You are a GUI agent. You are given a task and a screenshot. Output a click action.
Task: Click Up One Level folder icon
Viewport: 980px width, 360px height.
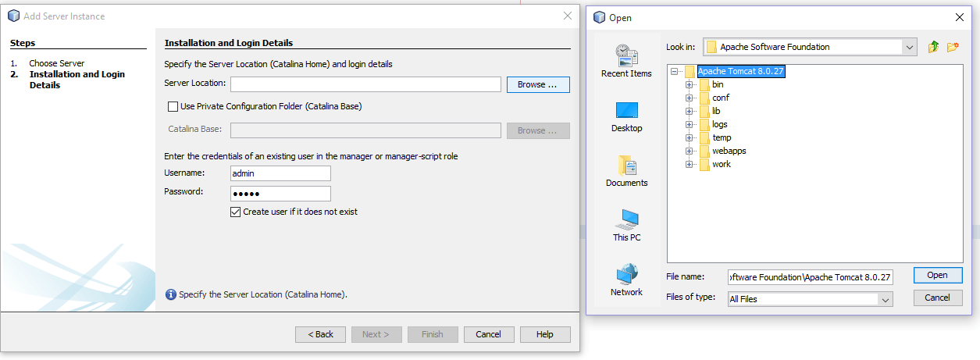933,47
